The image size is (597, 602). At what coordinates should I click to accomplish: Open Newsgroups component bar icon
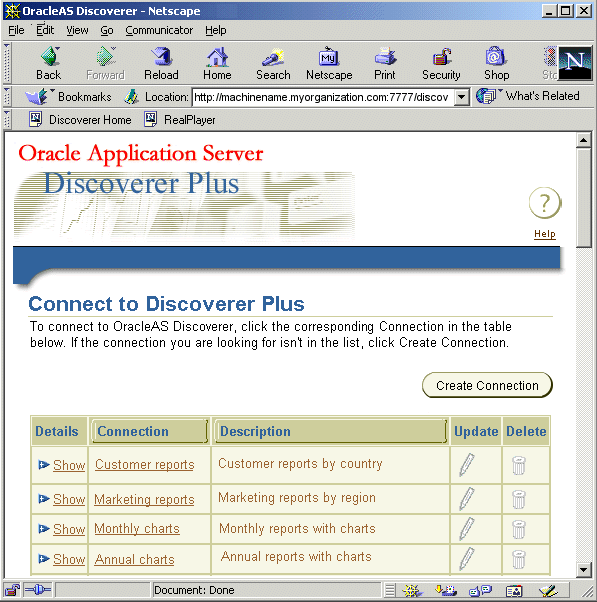[x=480, y=590]
